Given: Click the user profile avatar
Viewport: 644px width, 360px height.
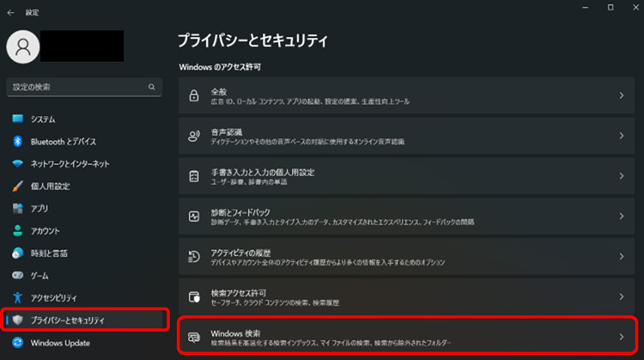Looking at the screenshot, I should point(23,47).
